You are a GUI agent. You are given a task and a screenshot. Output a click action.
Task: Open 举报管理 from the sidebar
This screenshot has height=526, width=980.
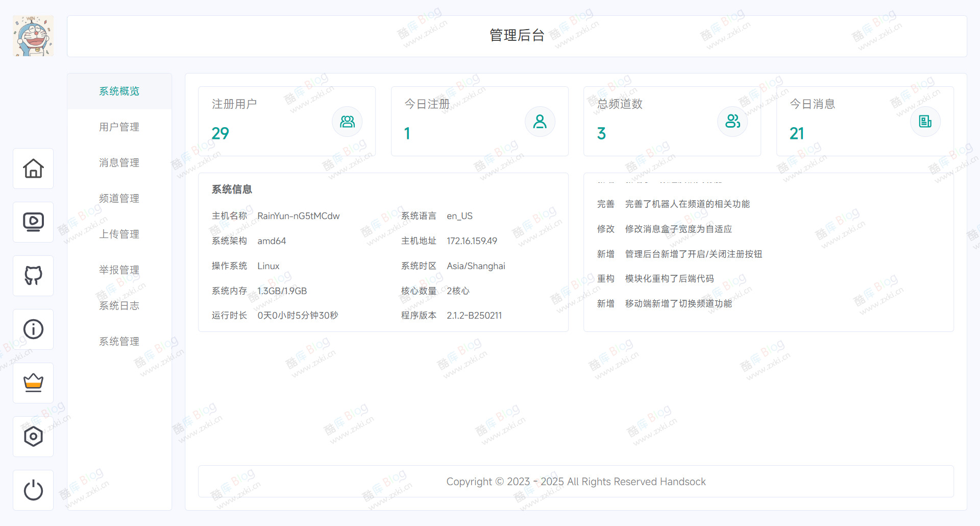119,270
